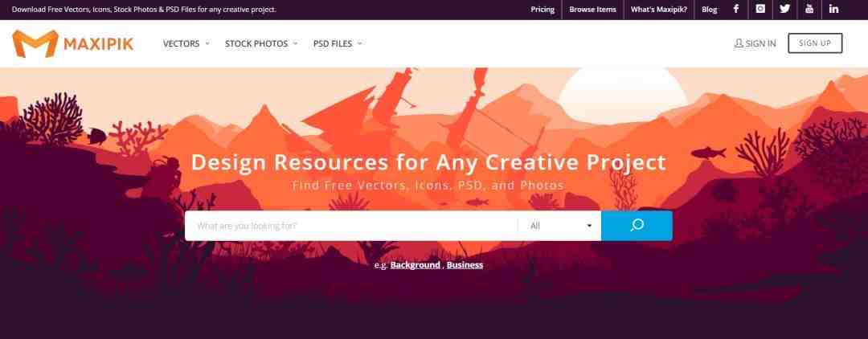Open the Instagram social icon
The width and height of the screenshot is (868, 339).
(x=760, y=9)
